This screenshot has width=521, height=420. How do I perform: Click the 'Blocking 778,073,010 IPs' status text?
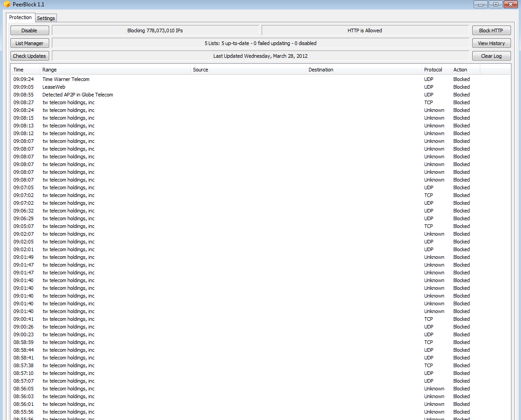155,30
